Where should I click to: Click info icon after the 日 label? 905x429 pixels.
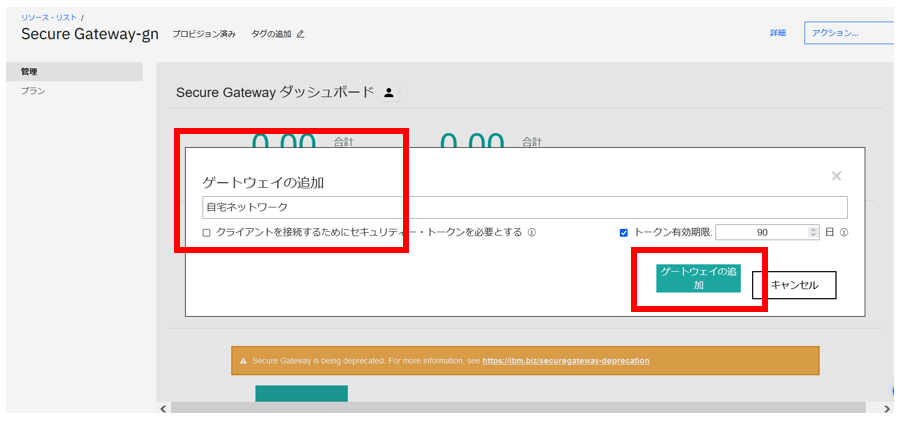(x=843, y=233)
